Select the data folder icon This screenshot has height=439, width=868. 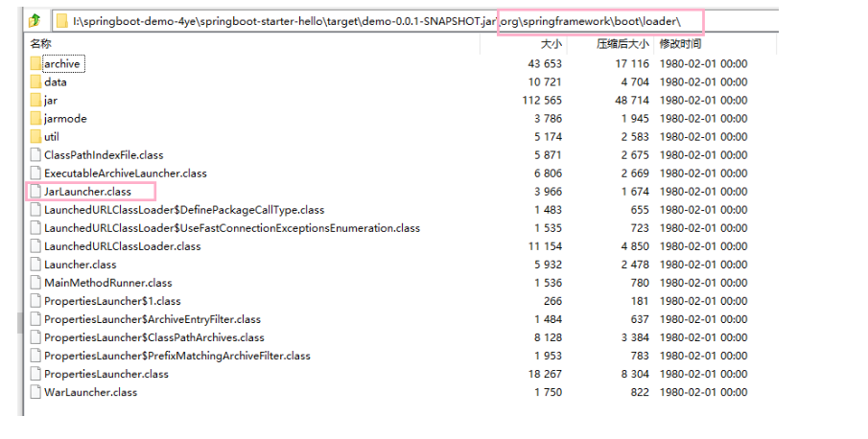click(x=36, y=81)
